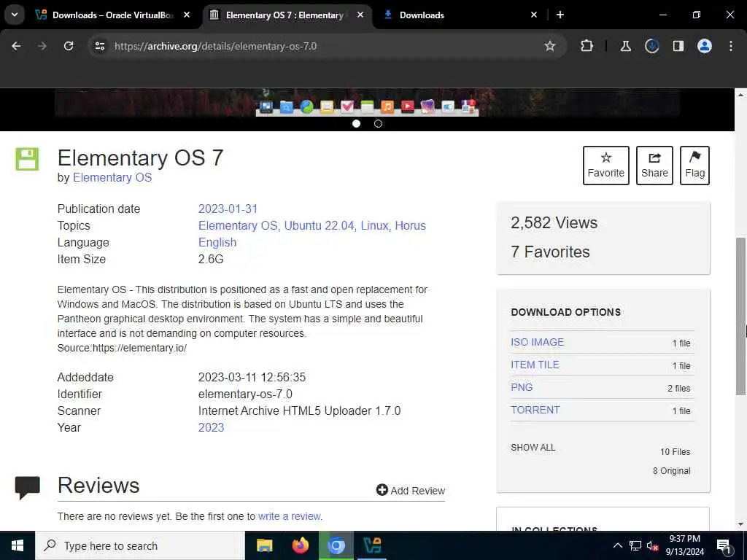747x560 pixels.
Task: Open the downloads indicator icon in toolbar
Action: click(651, 46)
